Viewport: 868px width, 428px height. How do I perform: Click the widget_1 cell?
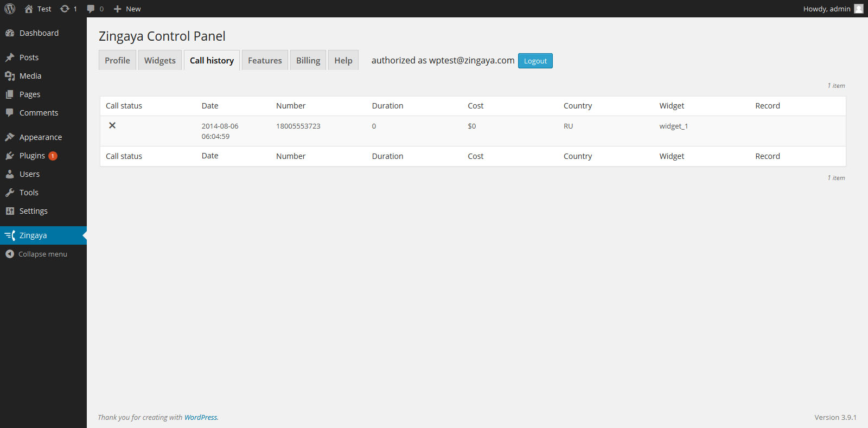pyautogui.click(x=674, y=126)
